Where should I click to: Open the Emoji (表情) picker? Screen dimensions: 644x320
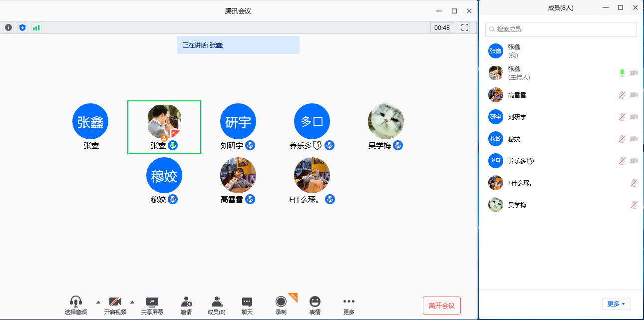coord(315,305)
